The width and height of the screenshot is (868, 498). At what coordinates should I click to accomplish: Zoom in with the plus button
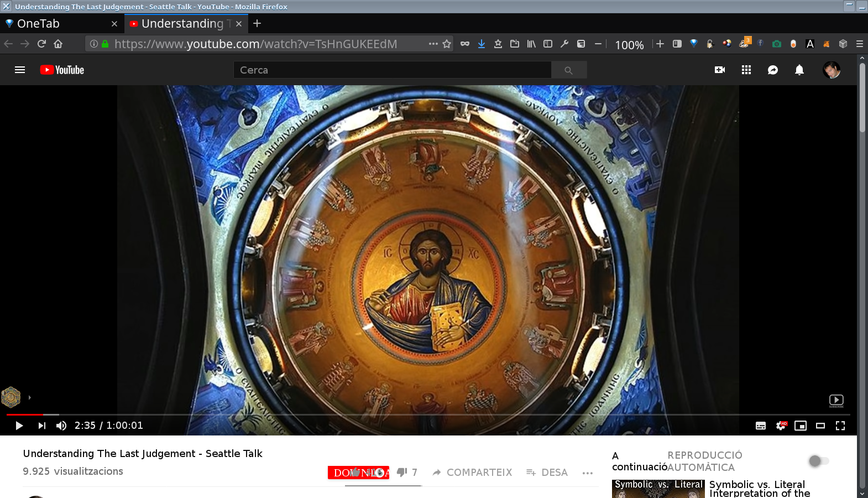tap(660, 44)
